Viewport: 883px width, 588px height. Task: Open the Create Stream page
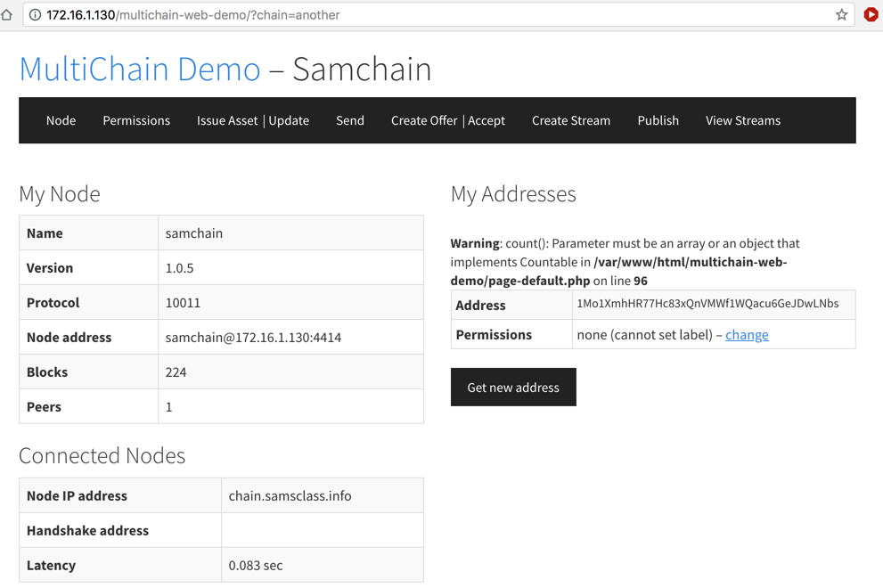pos(571,120)
